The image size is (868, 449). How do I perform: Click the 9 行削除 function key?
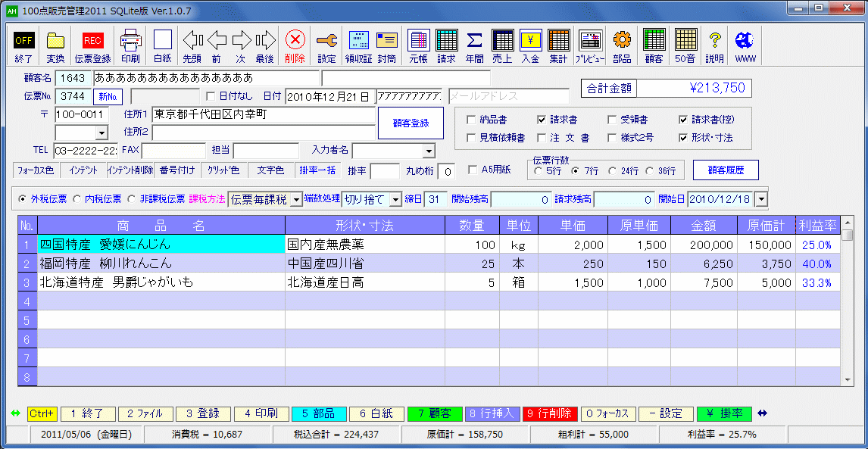tap(550, 413)
